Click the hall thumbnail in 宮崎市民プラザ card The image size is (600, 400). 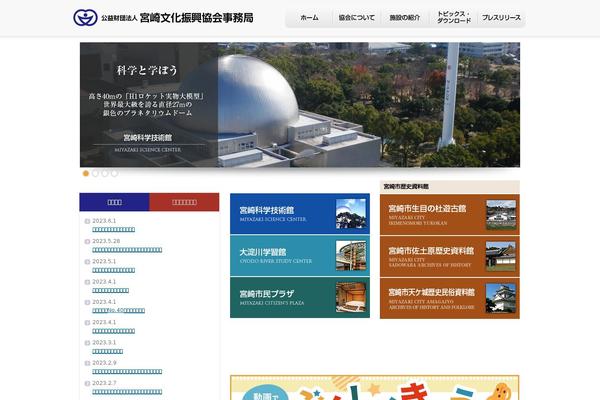coord(351,297)
